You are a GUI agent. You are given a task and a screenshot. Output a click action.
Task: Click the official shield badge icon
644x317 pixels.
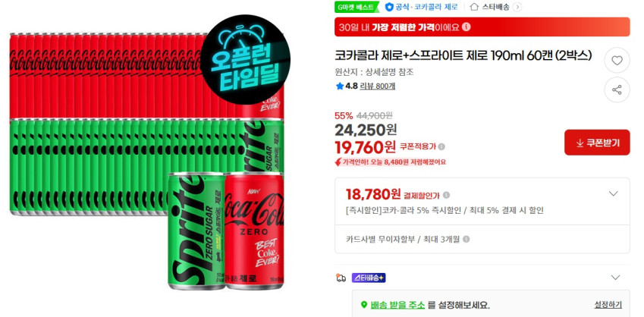[388, 7]
